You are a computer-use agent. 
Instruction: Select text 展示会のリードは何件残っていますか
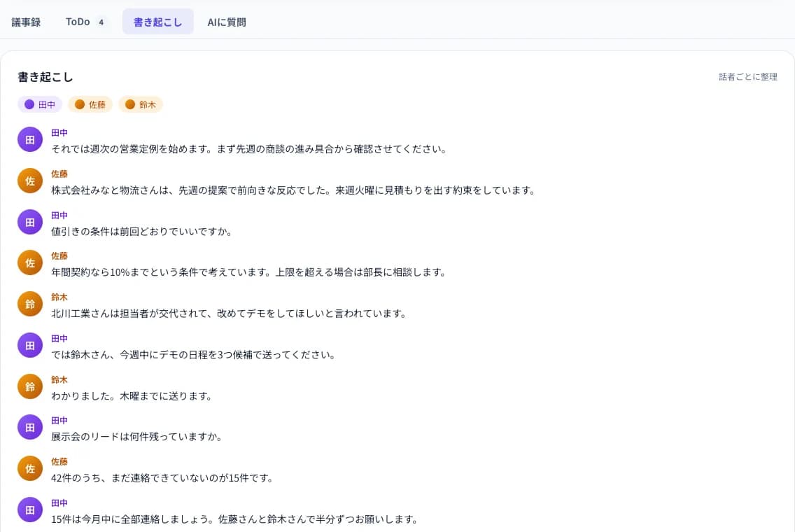136,437
